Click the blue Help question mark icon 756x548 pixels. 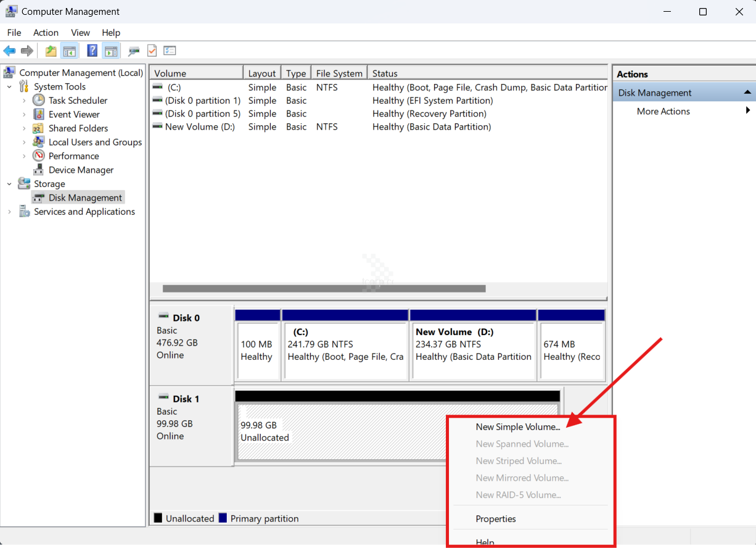pyautogui.click(x=92, y=51)
